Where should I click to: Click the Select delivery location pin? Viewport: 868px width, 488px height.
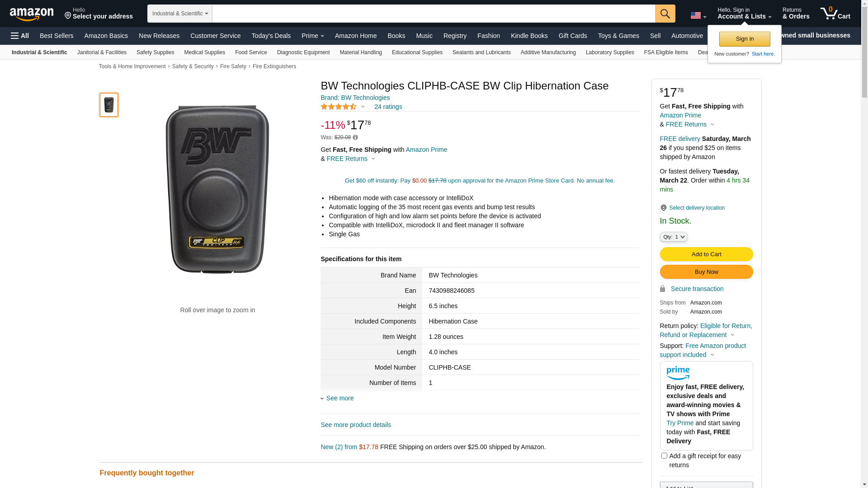(x=663, y=208)
